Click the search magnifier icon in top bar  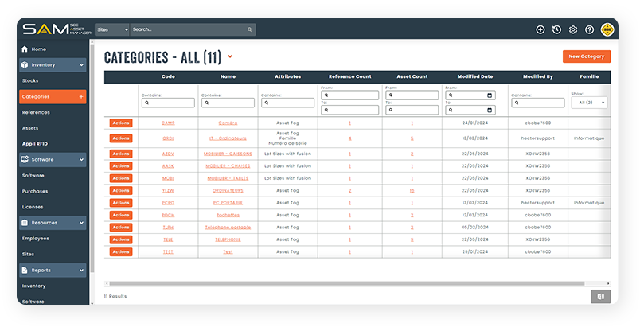[249, 29]
